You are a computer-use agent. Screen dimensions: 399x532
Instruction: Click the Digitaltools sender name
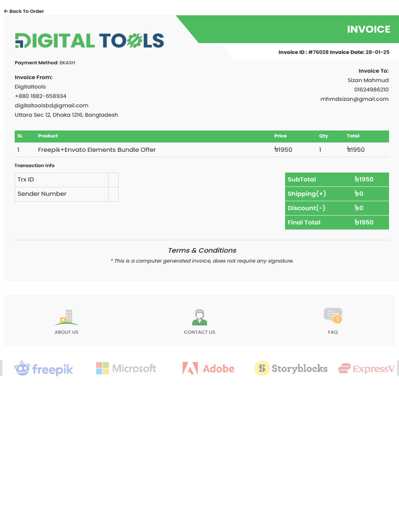[30, 87]
